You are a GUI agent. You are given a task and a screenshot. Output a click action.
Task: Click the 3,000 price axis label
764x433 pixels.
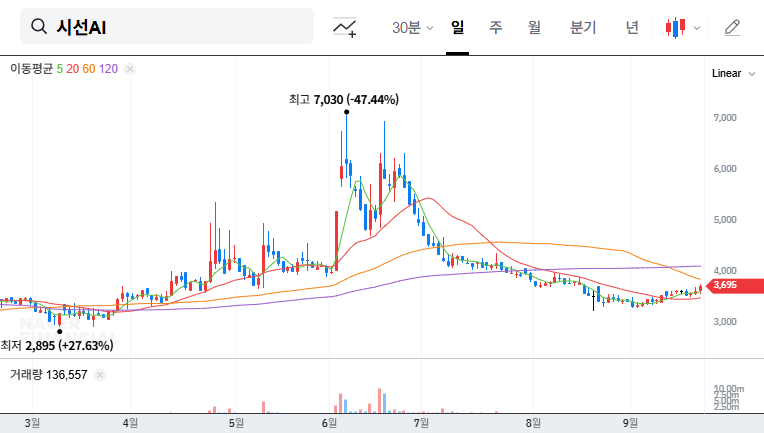click(725, 322)
